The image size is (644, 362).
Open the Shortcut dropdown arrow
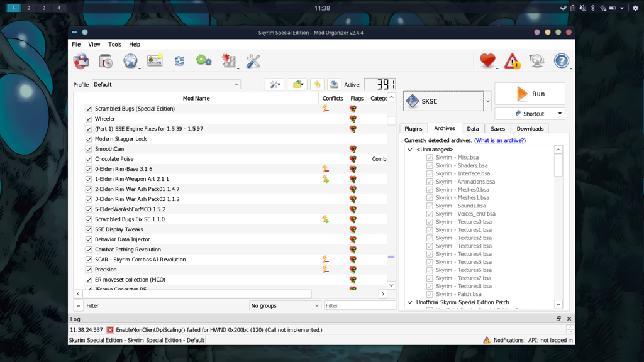click(x=560, y=114)
